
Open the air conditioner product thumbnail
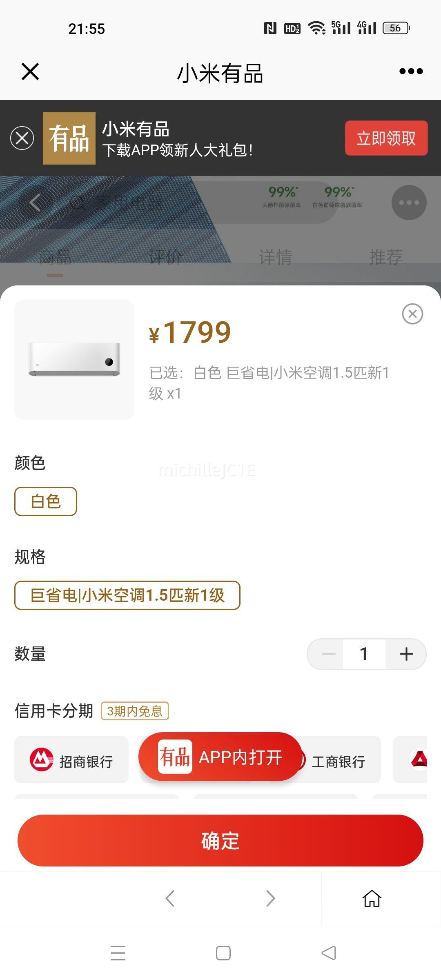(x=74, y=360)
